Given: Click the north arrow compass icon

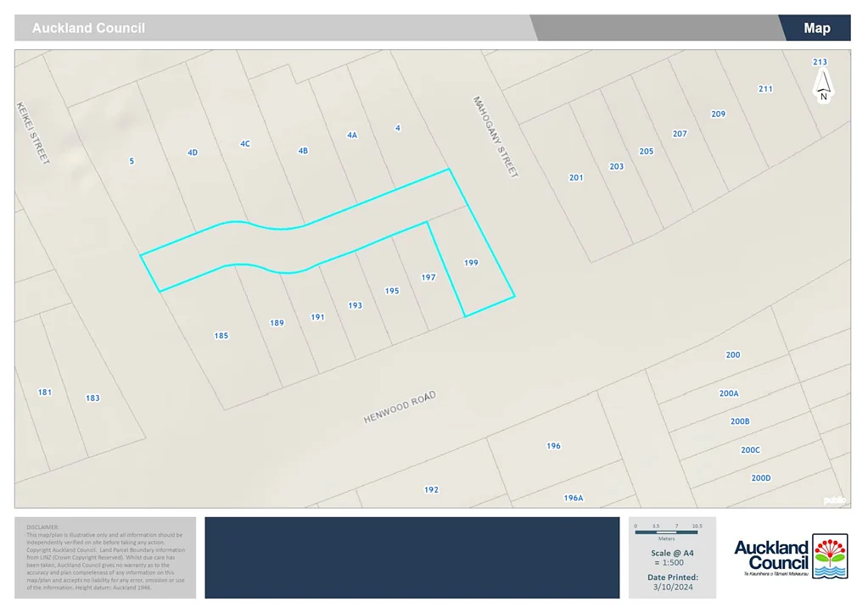Looking at the screenshot, I should pos(822,86).
